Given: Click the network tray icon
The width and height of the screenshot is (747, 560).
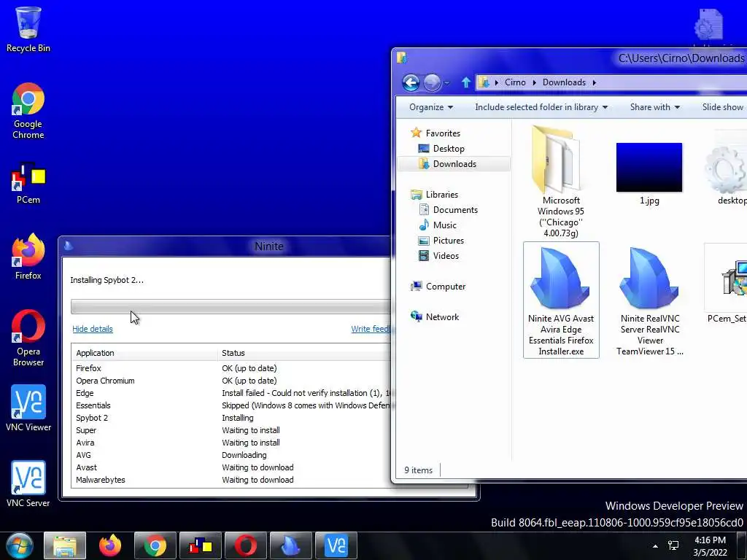Looking at the screenshot, I should pos(673,546).
